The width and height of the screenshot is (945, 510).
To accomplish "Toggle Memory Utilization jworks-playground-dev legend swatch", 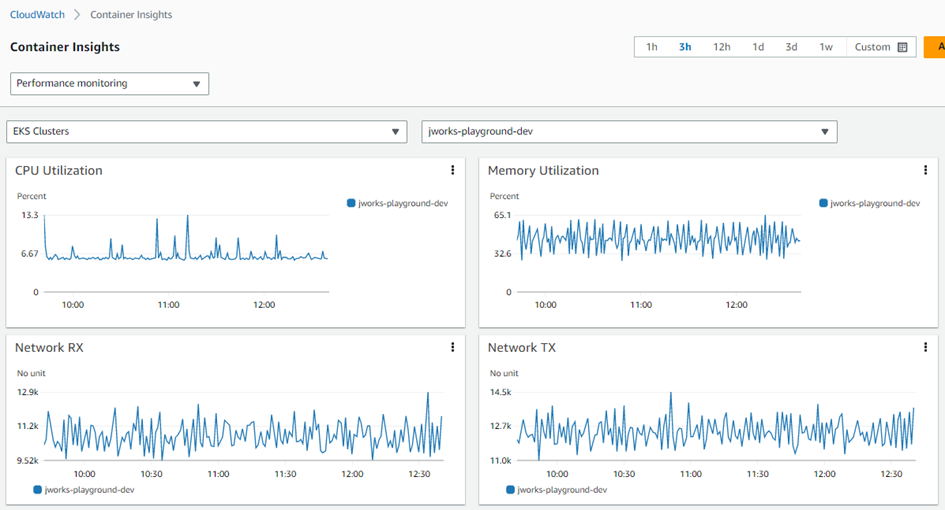I will pos(823,203).
